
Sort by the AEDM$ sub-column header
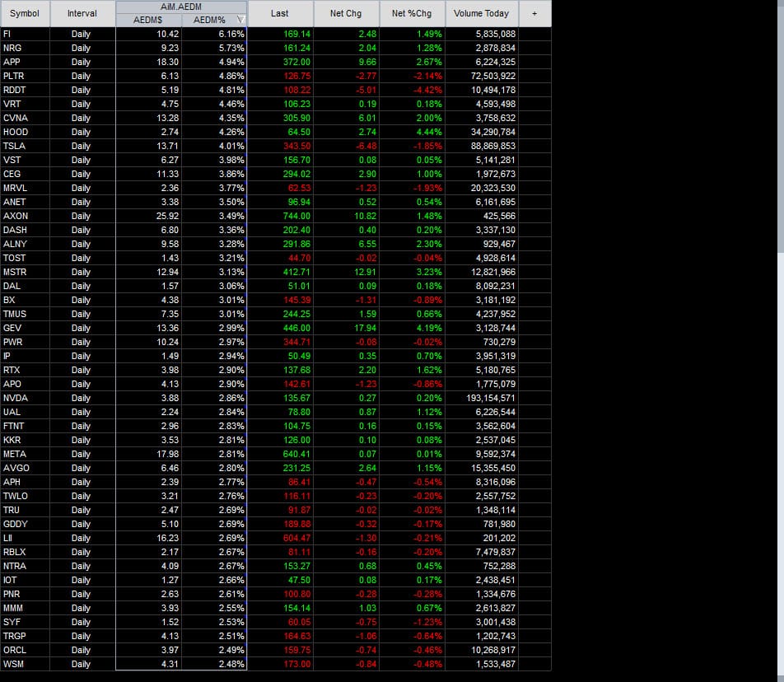(x=148, y=20)
